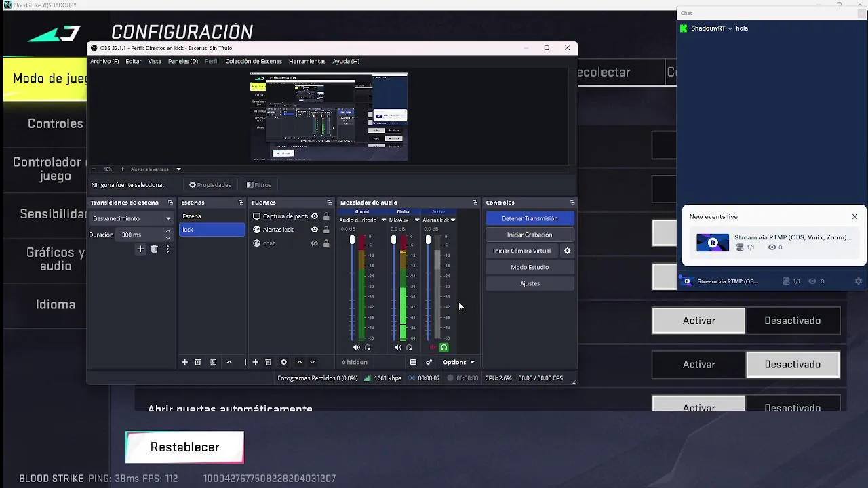The height and width of the screenshot is (488, 868).
Task: Click Restablecer button in game settings
Action: click(184, 447)
